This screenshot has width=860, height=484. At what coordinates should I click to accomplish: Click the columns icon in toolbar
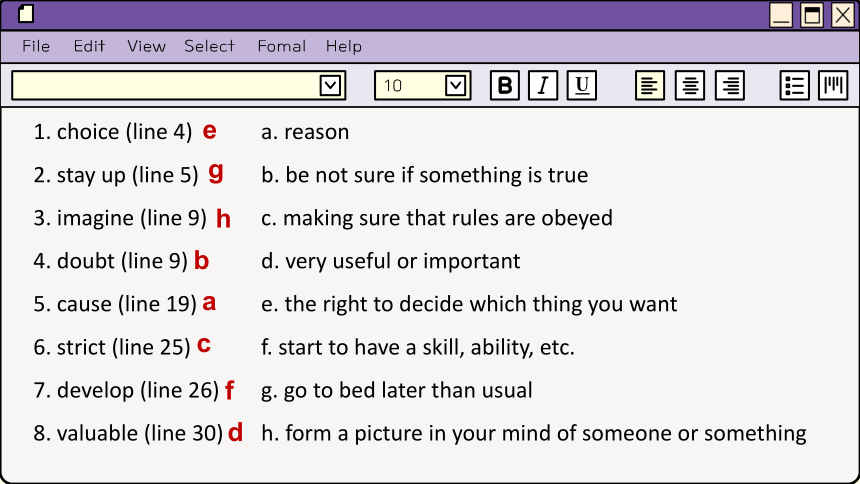tap(833, 86)
